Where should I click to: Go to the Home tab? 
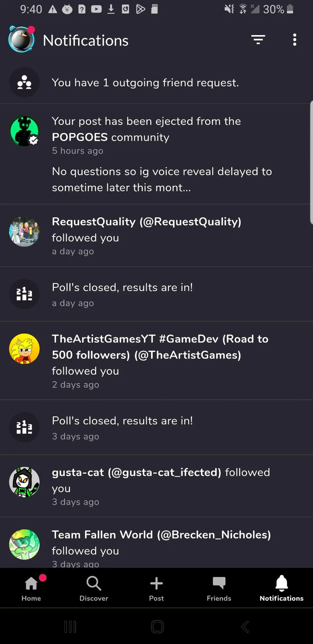[31, 588]
